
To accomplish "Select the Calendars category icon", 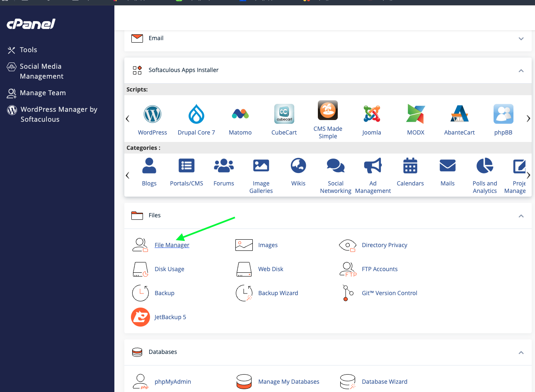I will 410,166.
